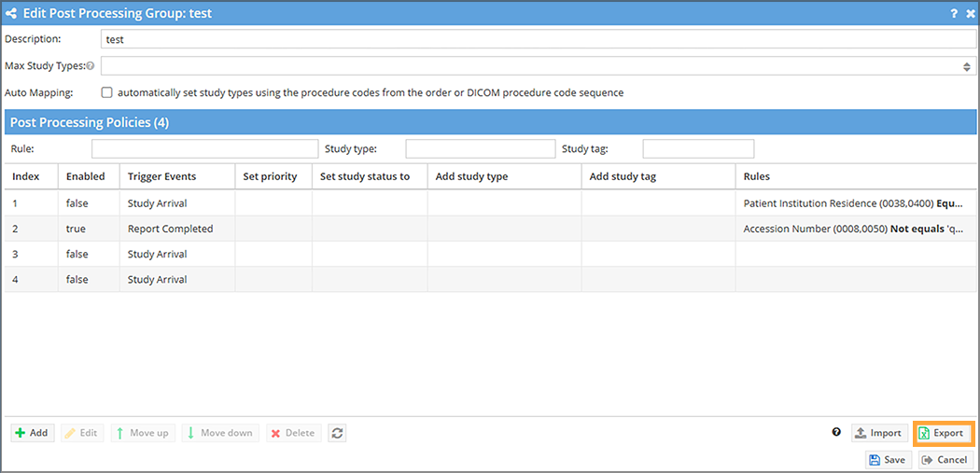
Task: Import policies from file
Action: 878,433
